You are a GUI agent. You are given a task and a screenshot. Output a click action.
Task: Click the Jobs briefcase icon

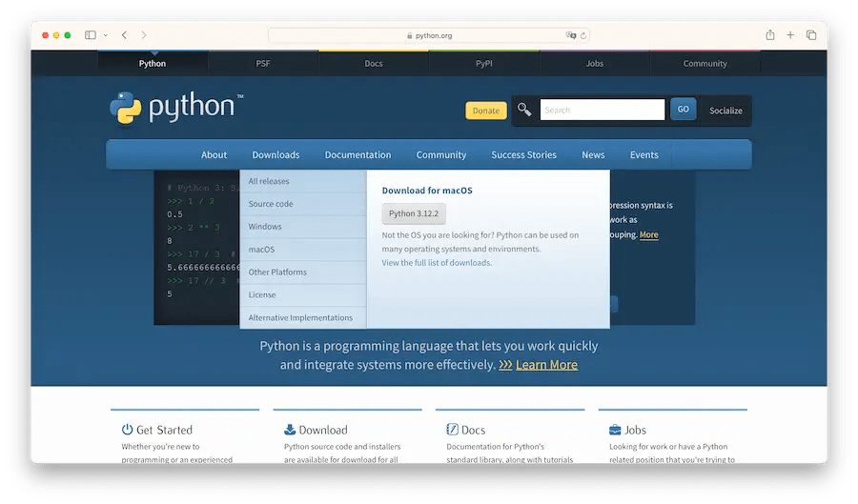click(x=615, y=430)
